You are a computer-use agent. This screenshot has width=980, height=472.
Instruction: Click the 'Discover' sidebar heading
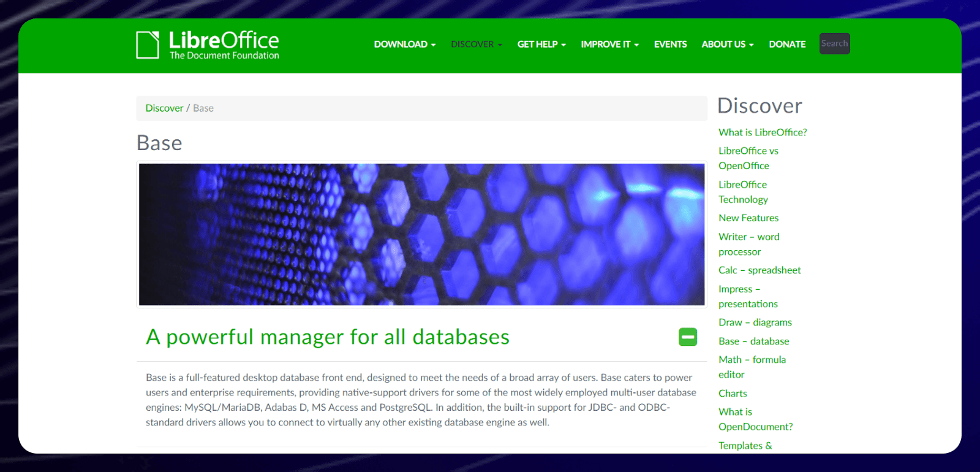[759, 105]
